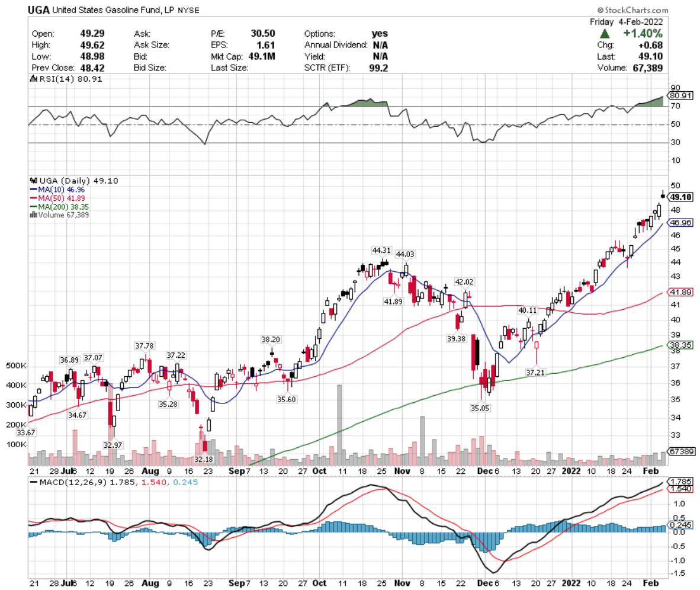Viewport: 700px width, 590px height.
Task: Click the MA(50) 41.89 legend entry
Action: (57, 198)
